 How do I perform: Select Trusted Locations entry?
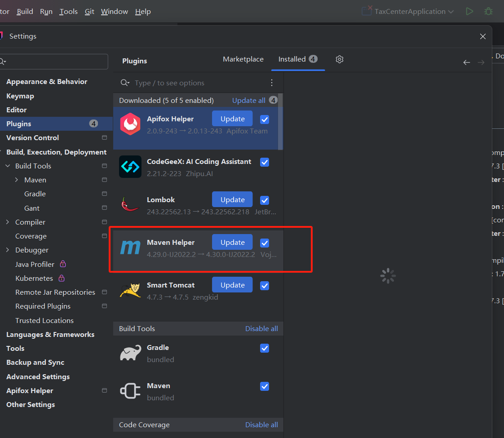[x=44, y=320]
